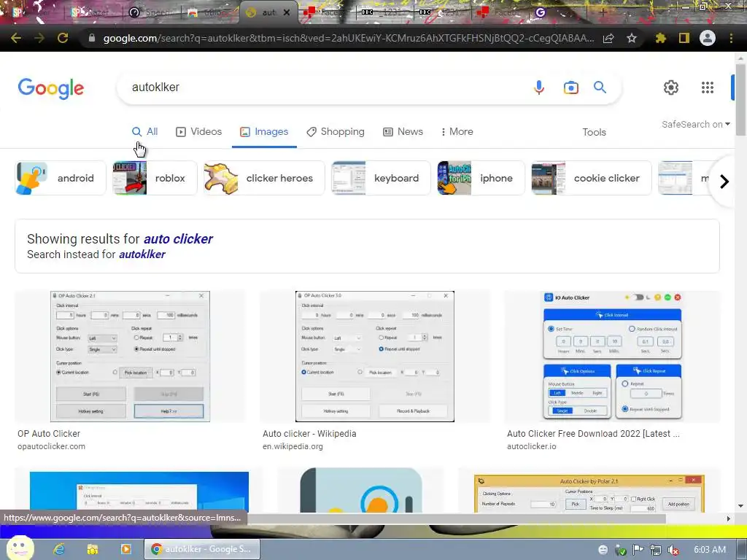Open the Auto clicker Wikipedia image thumbnail
747x560 pixels.
374,356
